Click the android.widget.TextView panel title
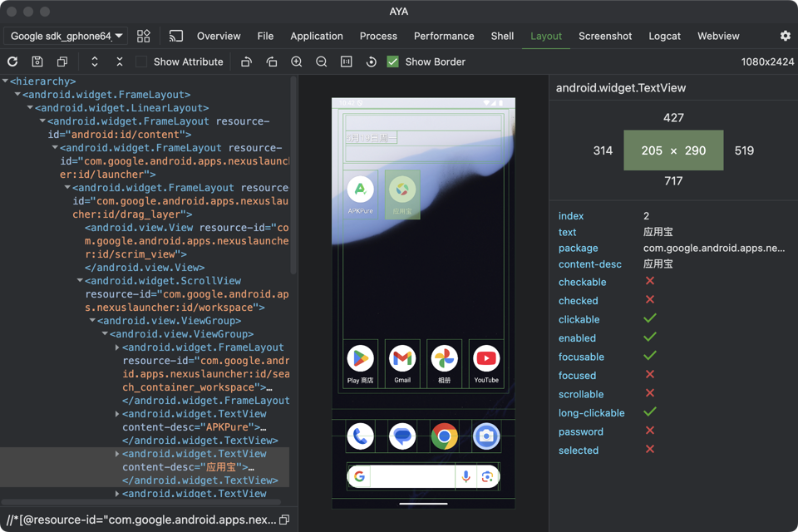 click(621, 88)
